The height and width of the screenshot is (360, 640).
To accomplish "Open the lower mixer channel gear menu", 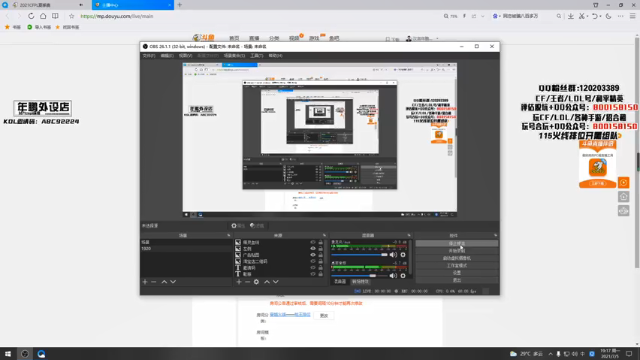I will (403, 276).
